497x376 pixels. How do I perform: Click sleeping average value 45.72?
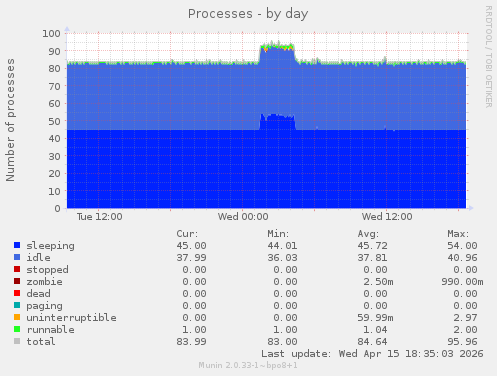pyautogui.click(x=373, y=246)
